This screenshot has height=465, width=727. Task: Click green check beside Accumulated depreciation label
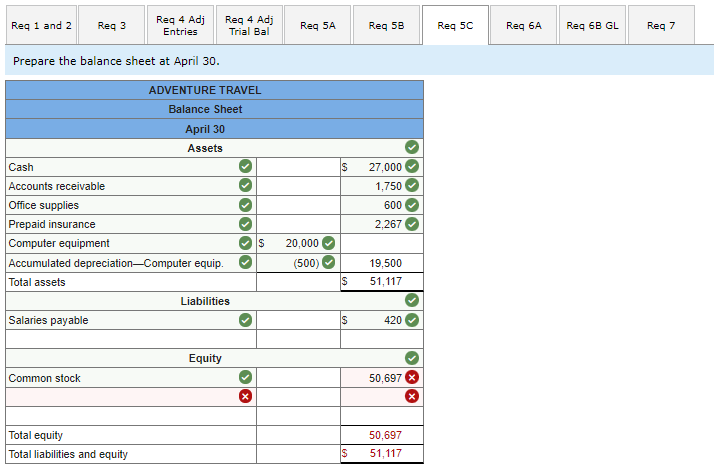point(245,262)
